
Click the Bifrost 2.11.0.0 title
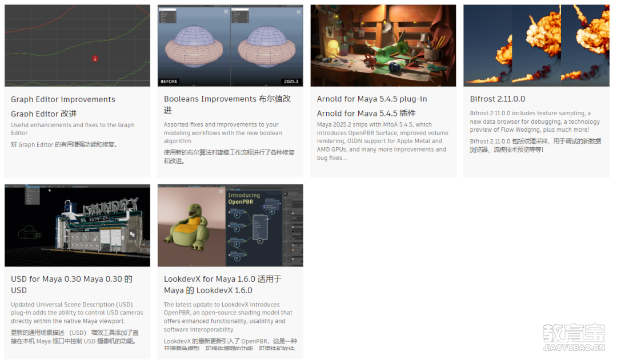(498, 99)
